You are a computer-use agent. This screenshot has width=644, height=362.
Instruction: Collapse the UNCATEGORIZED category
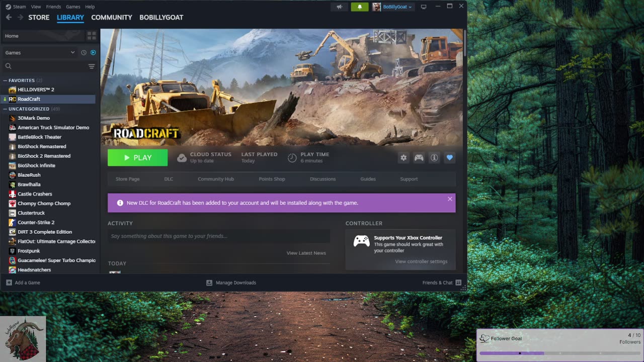point(5,109)
